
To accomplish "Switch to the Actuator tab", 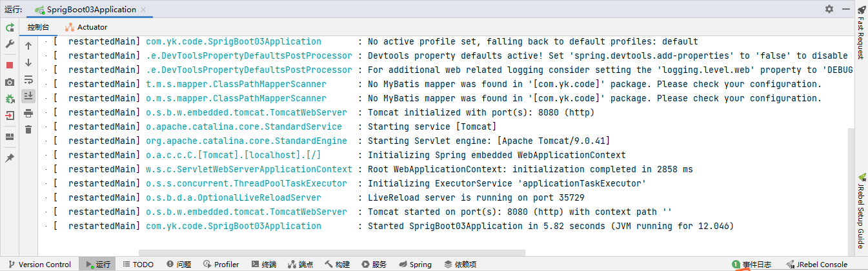I will [x=86, y=27].
